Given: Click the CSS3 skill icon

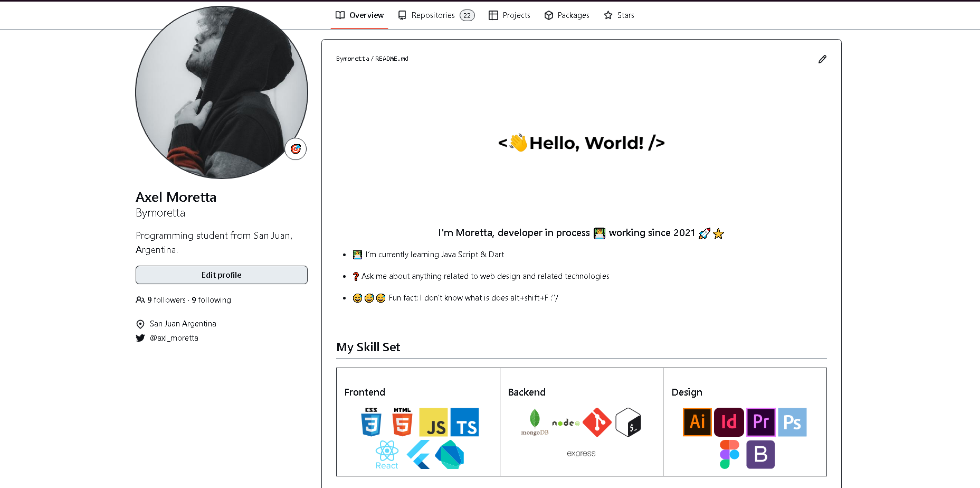Looking at the screenshot, I should [371, 421].
